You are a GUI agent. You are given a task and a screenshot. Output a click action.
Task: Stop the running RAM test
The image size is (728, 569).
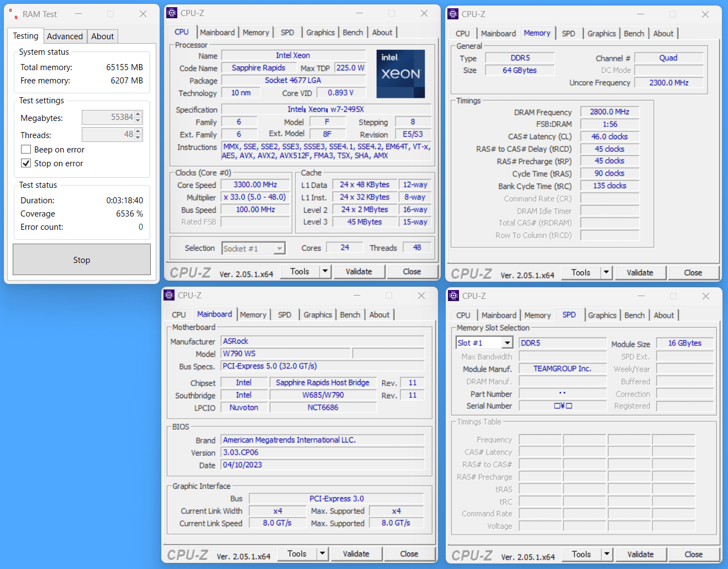pyautogui.click(x=82, y=260)
